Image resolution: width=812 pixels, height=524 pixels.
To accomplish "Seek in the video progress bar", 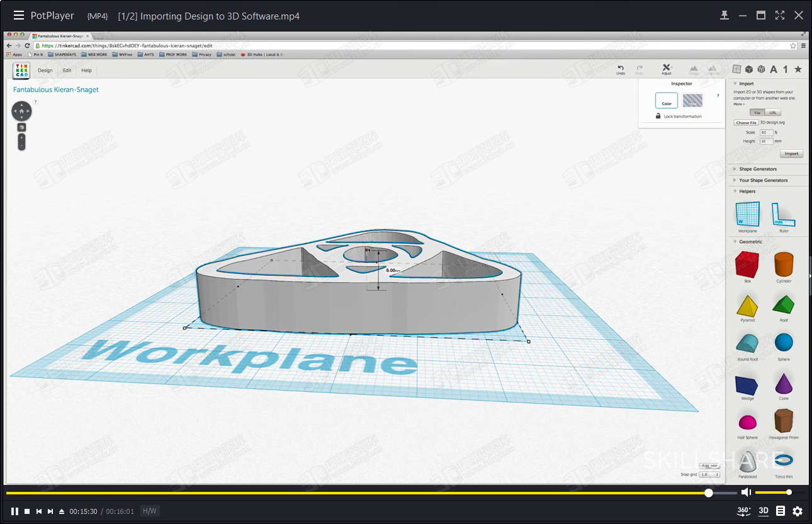I will (371, 493).
